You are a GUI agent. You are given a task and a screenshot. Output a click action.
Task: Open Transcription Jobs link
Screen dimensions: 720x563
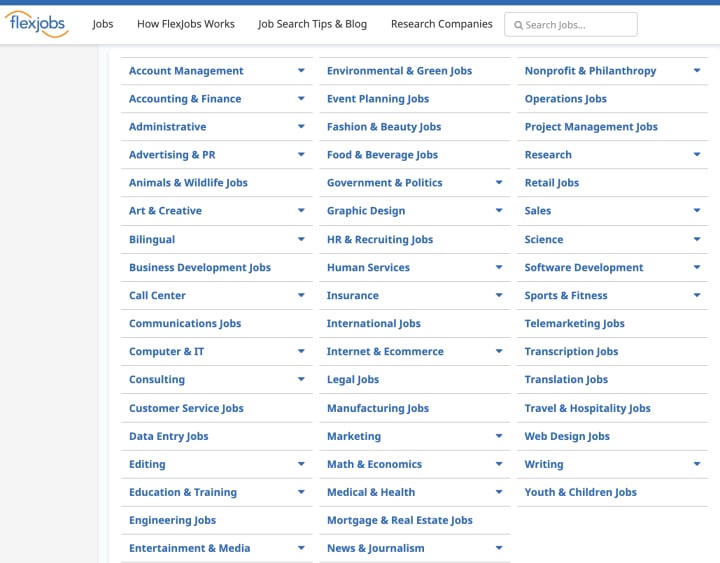[x=571, y=351]
